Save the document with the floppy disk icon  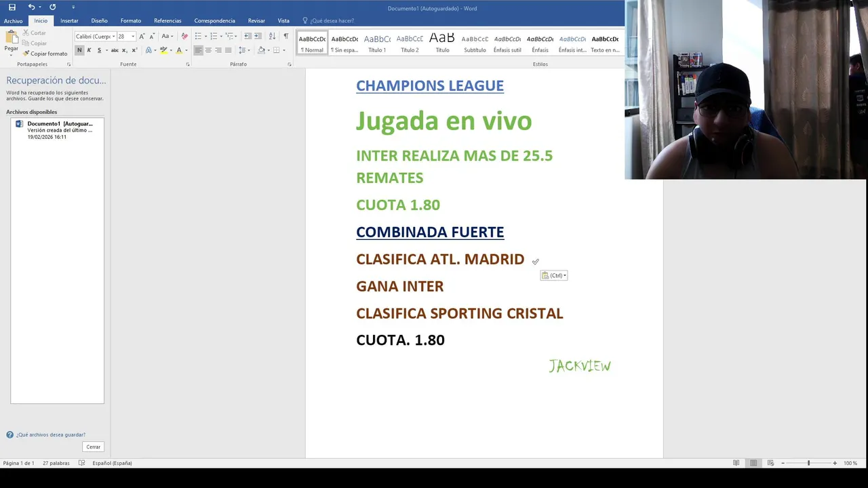click(x=12, y=7)
